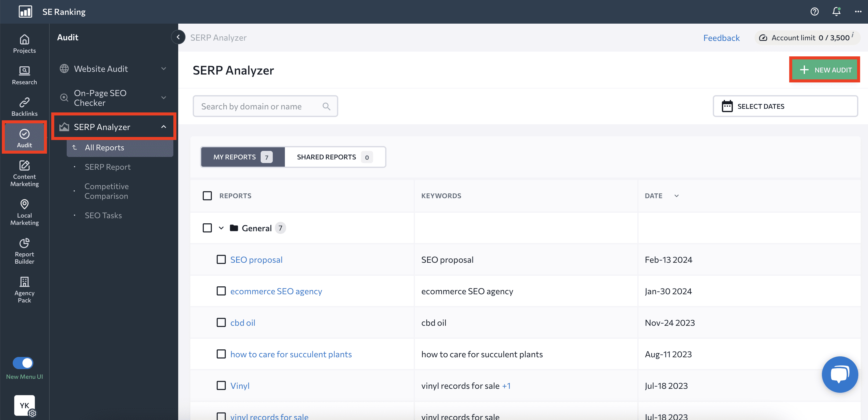Check the SEO proposal row checkbox

(x=221, y=259)
